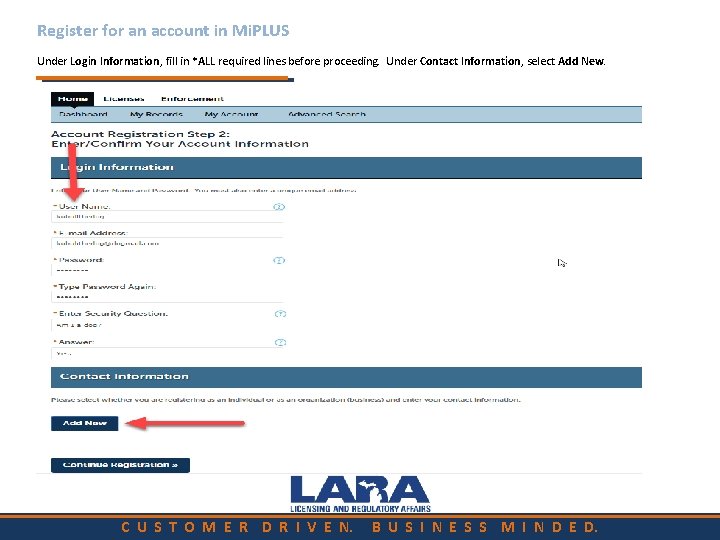Click 'Register for an account in MiPLUS' title
720x540 pixels.
163,30
